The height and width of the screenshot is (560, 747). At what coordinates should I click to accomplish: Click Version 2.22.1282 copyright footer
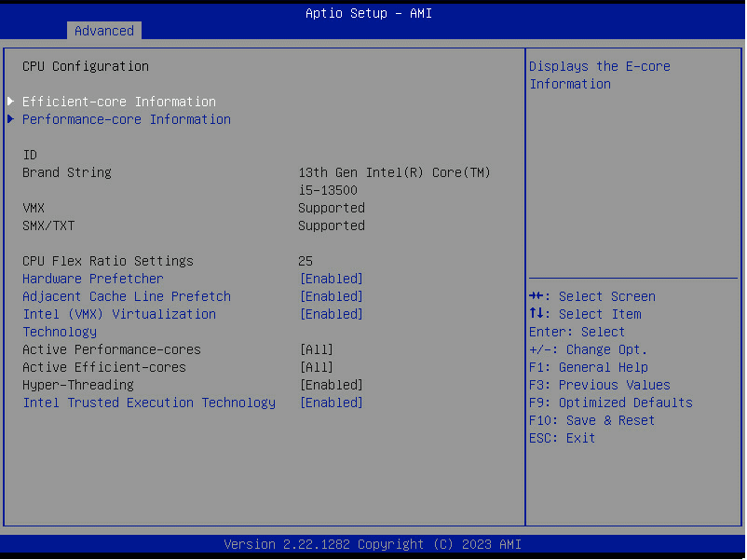point(373,544)
